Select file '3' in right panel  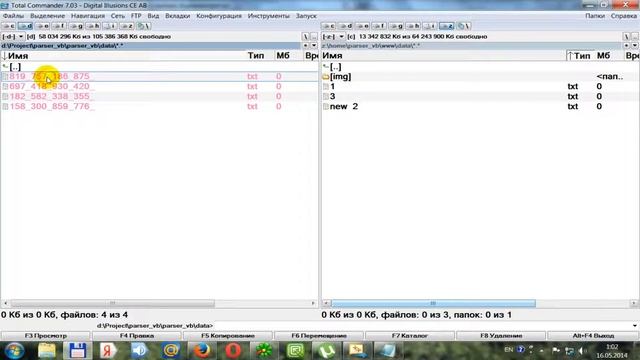tap(480, 96)
